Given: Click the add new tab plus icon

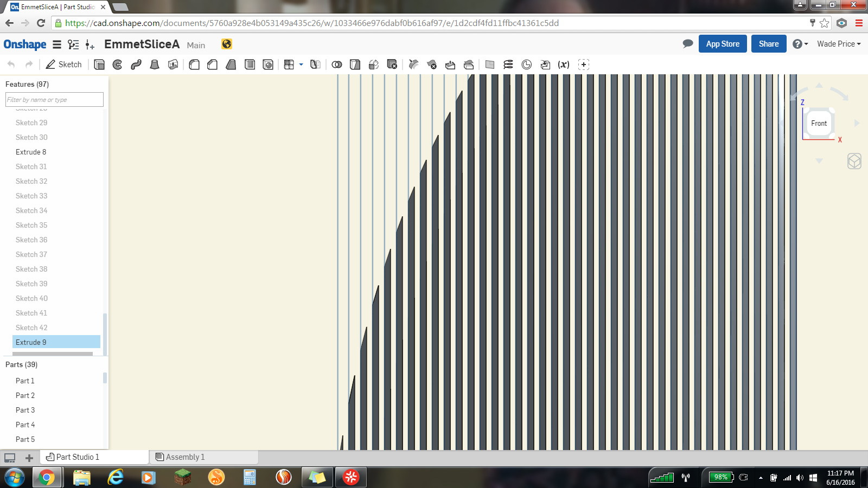Looking at the screenshot, I should 29,458.
